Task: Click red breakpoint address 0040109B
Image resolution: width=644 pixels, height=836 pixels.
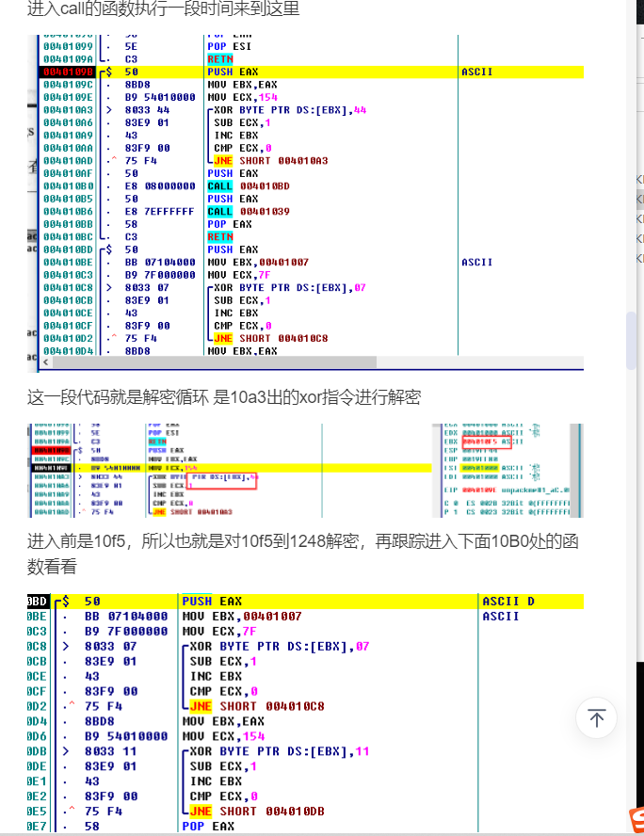Action: (x=66, y=72)
